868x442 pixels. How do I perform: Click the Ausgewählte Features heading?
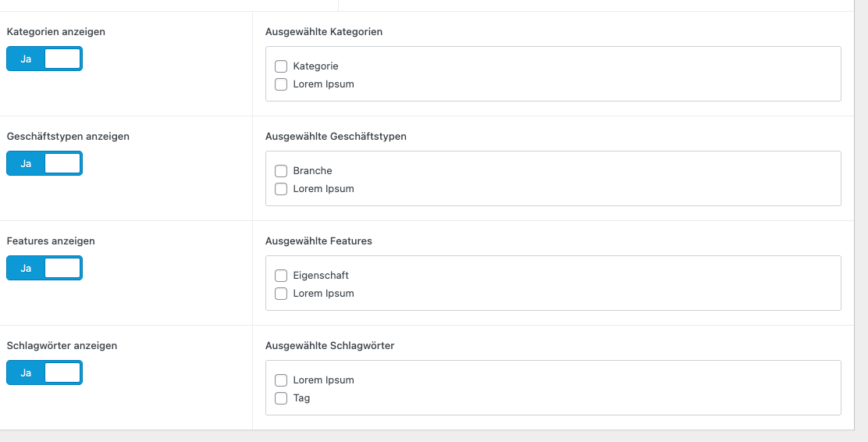318,241
